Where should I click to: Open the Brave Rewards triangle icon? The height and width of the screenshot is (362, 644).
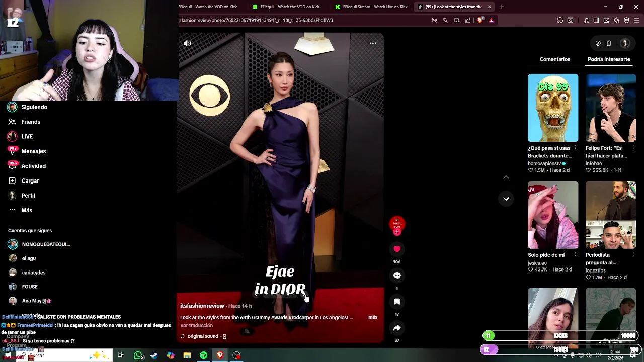(491, 20)
